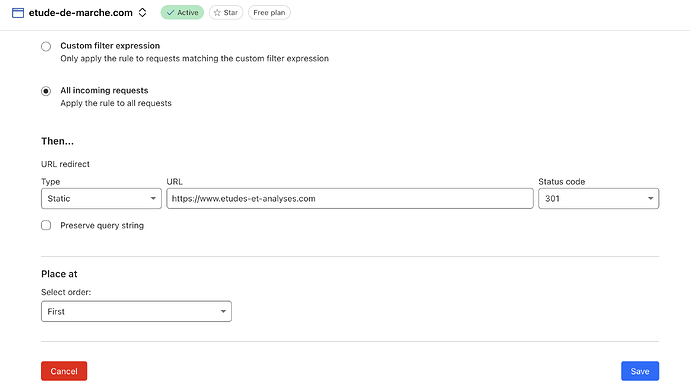Click the 'Place at' section heading

(59, 274)
